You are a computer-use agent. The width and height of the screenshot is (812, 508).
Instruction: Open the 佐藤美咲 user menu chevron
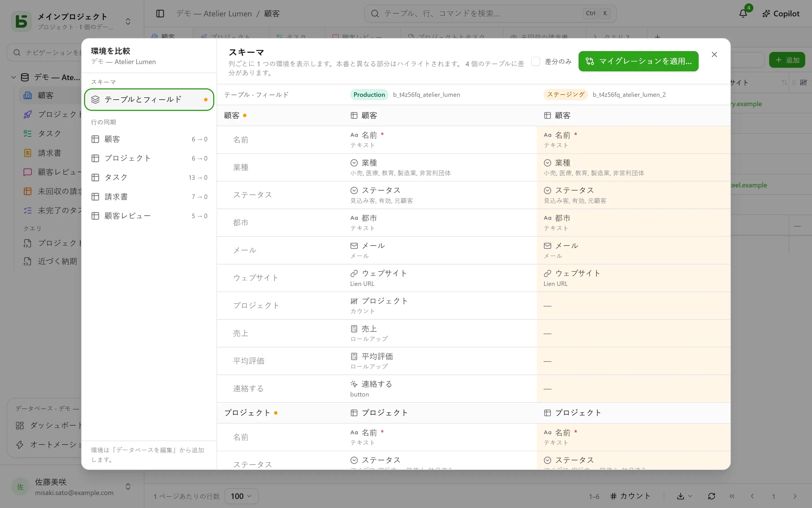tap(128, 487)
